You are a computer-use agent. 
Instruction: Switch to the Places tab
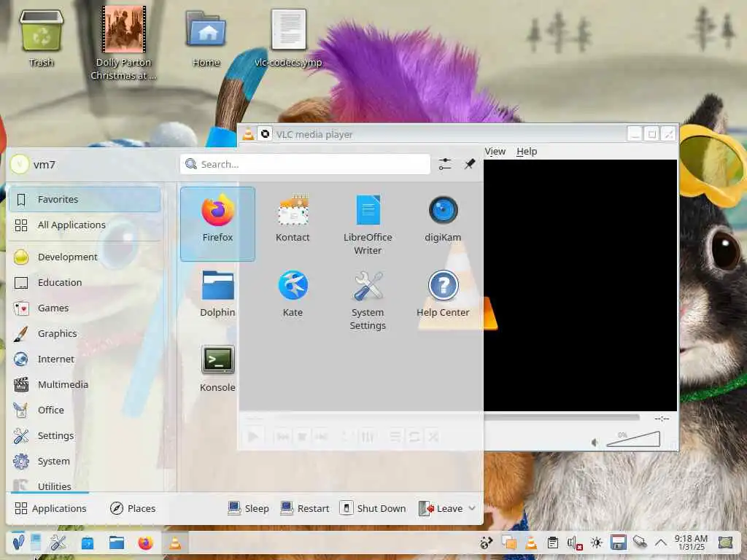[x=133, y=508]
